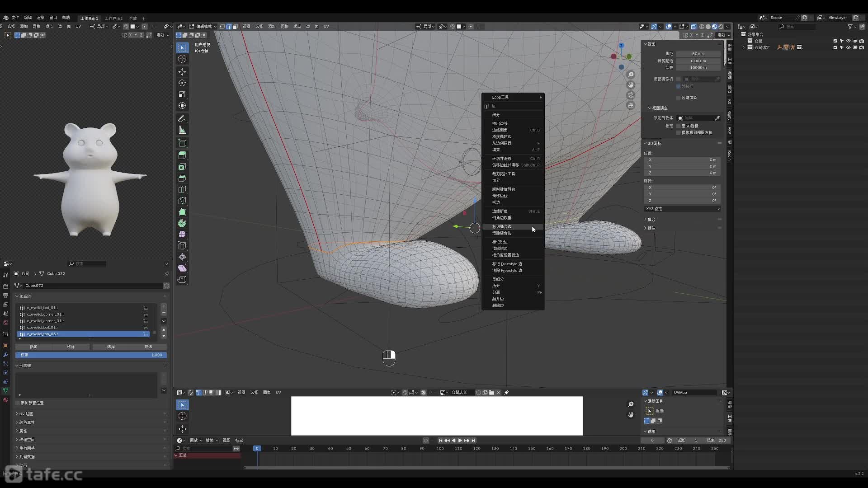Open the XYZ 欧拉 rotation mode dropdown
Image resolution: width=868 pixels, height=488 pixels.
682,209
